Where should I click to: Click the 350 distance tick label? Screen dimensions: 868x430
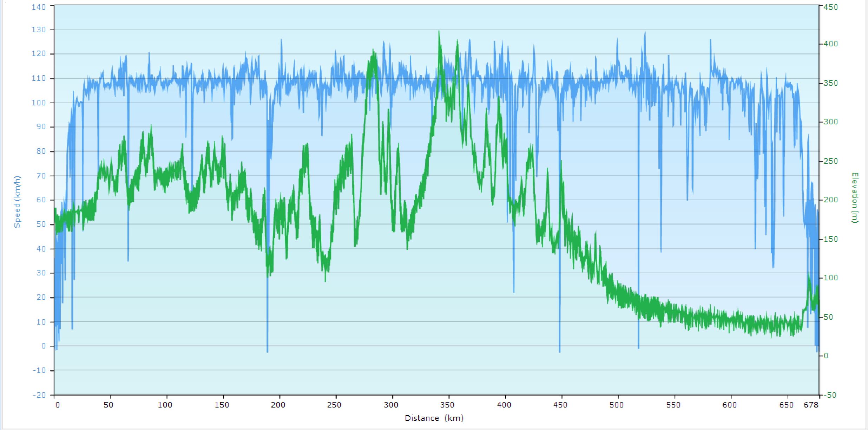[447, 405]
